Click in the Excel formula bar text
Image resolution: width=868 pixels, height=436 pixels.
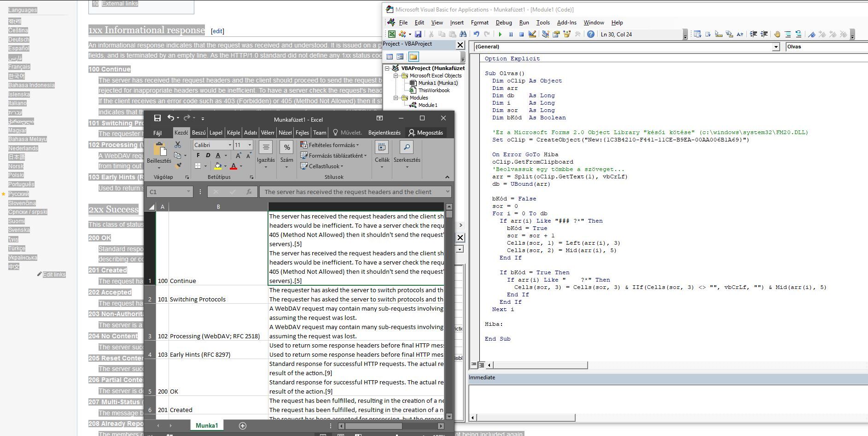(x=355, y=192)
